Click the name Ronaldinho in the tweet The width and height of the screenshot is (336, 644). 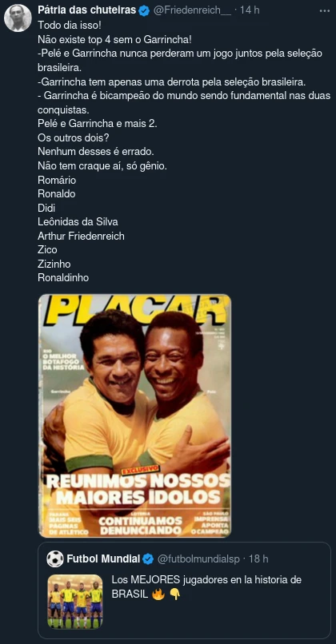63,277
